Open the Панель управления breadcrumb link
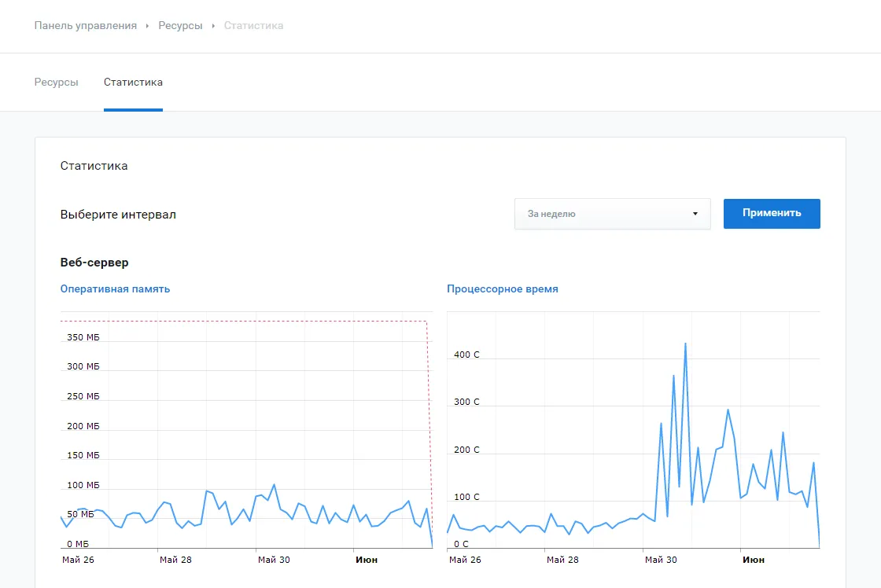This screenshot has width=881, height=588. point(86,26)
